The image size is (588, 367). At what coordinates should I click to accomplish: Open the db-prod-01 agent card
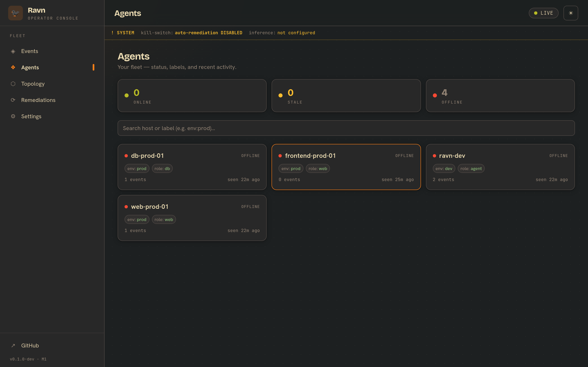192,167
